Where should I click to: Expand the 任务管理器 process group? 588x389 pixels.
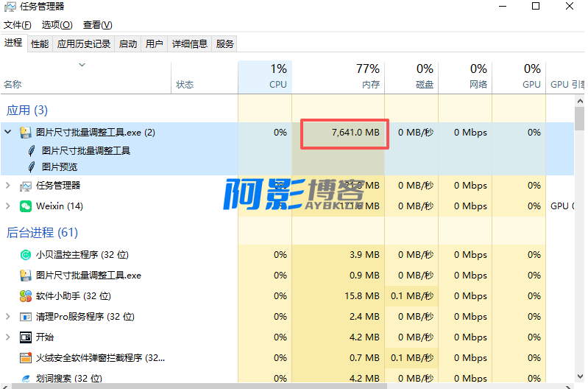(8, 186)
